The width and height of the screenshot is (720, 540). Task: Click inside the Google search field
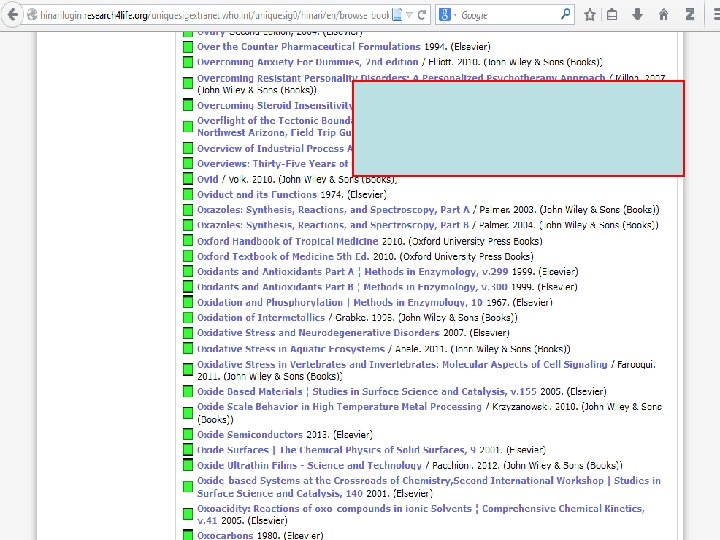coord(509,15)
